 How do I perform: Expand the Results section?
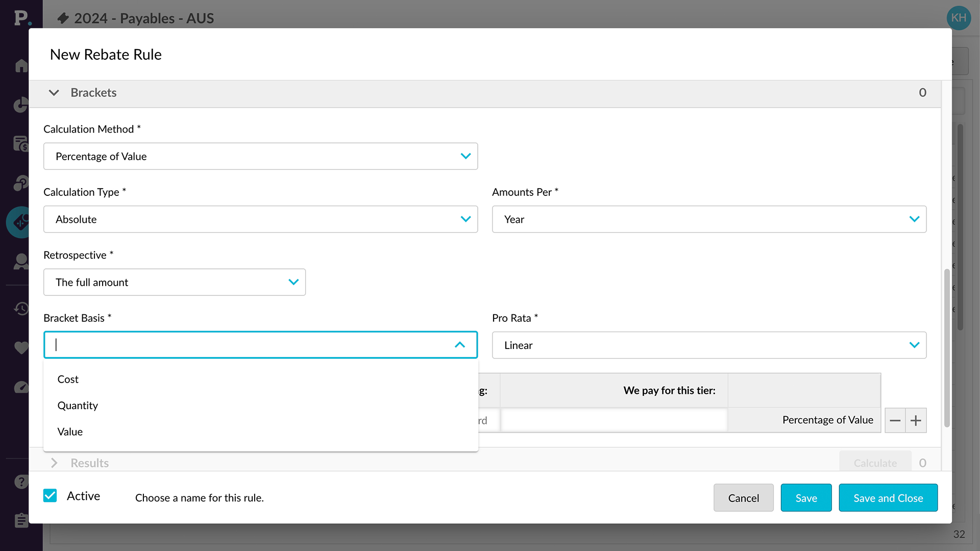coord(54,463)
